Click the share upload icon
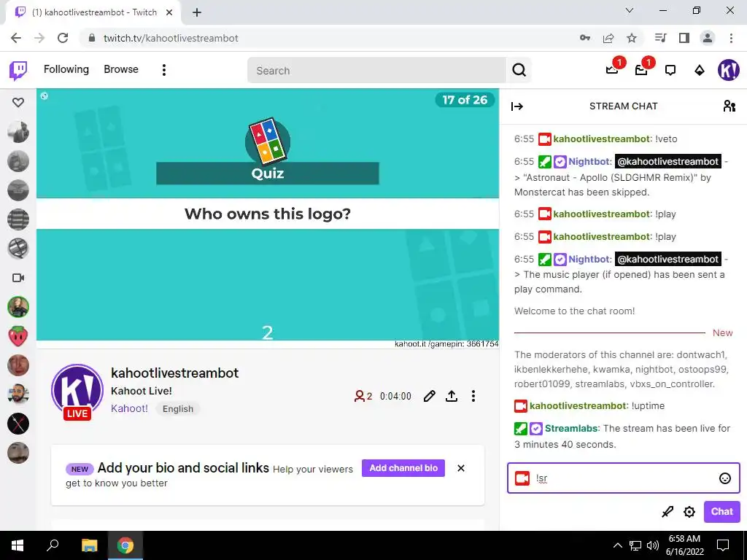 pos(452,396)
